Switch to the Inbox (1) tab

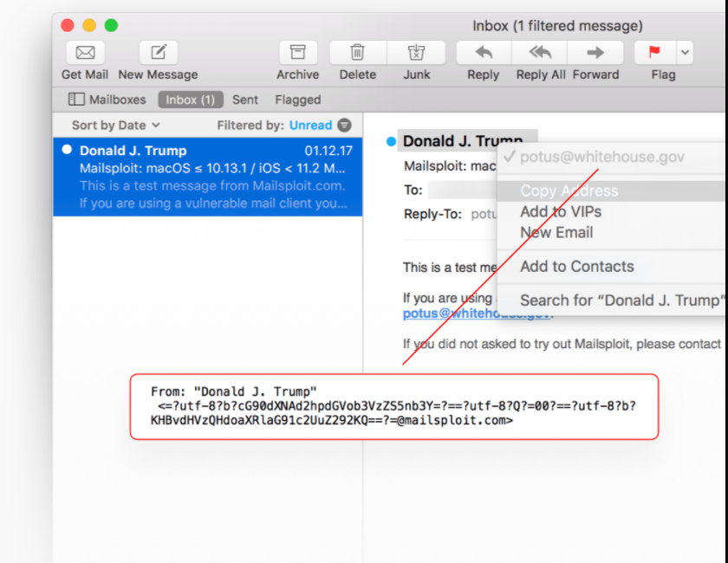[x=190, y=100]
